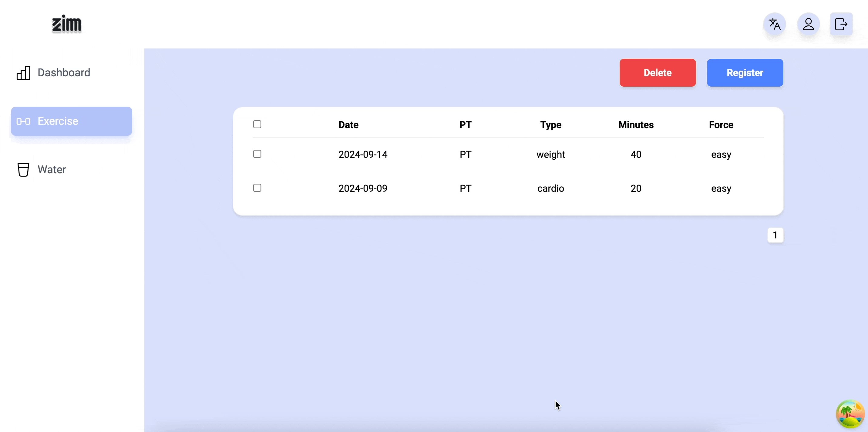
Task: Click the Dashboard bar chart icon
Action: (23, 73)
